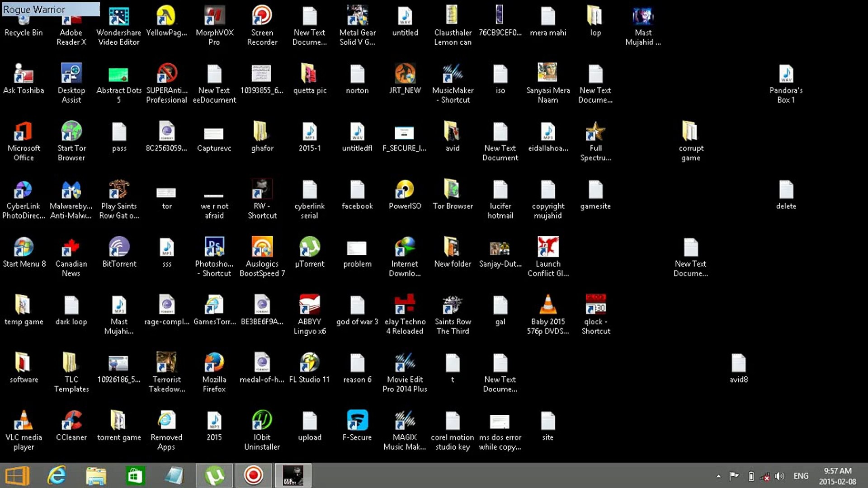Select the Removed Apps icon
868x488 pixels.
pyautogui.click(x=166, y=431)
